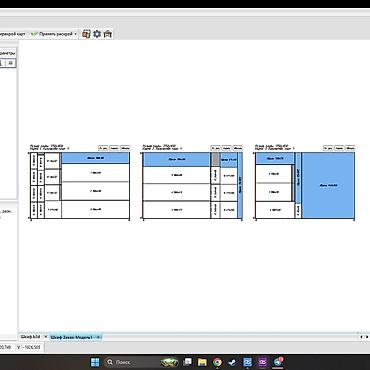Open the dropdown arrow next to 'Принять раскрой'

tap(76, 34)
